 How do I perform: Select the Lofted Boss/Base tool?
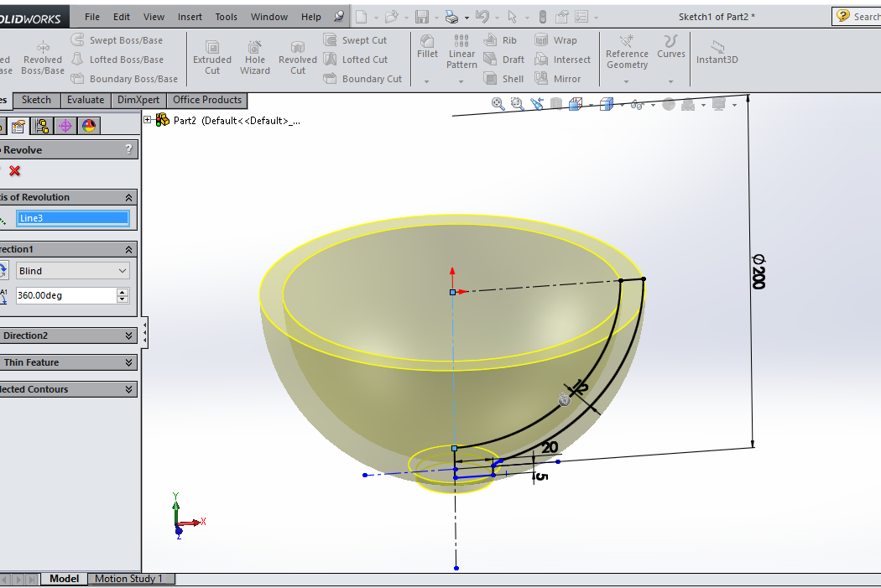click(117, 60)
